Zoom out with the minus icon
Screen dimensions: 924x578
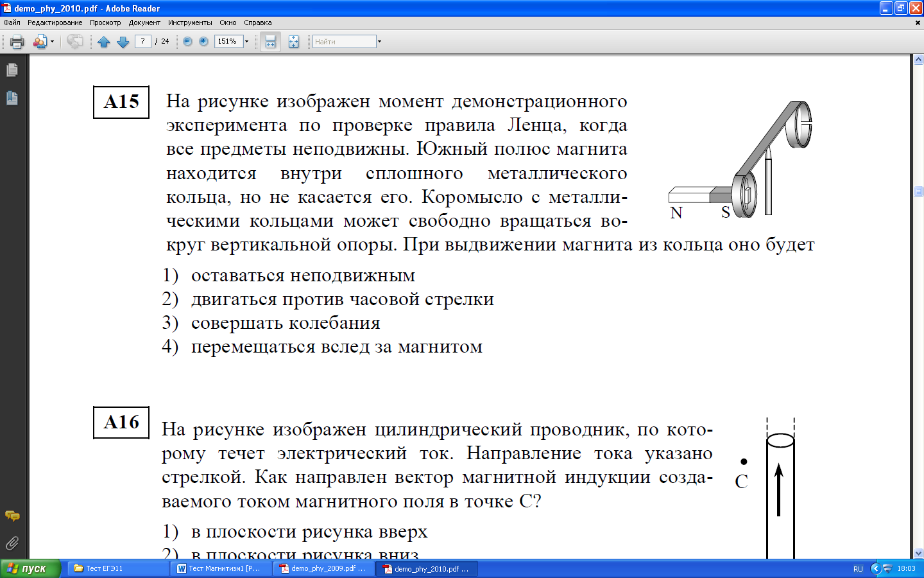187,41
